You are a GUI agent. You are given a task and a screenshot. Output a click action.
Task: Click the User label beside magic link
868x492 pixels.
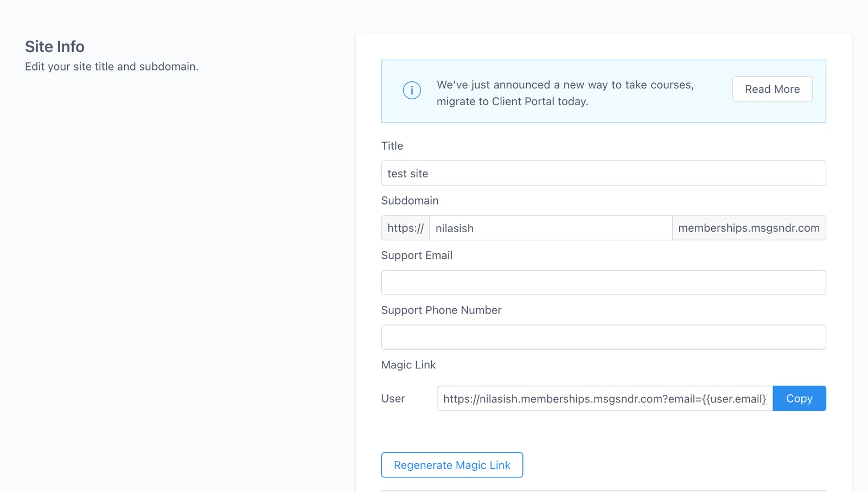[x=393, y=399]
